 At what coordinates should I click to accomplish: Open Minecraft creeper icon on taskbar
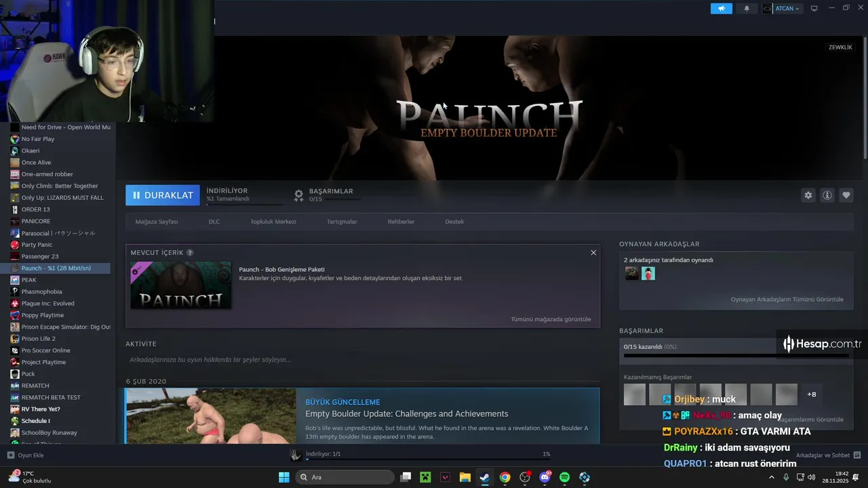(x=425, y=477)
